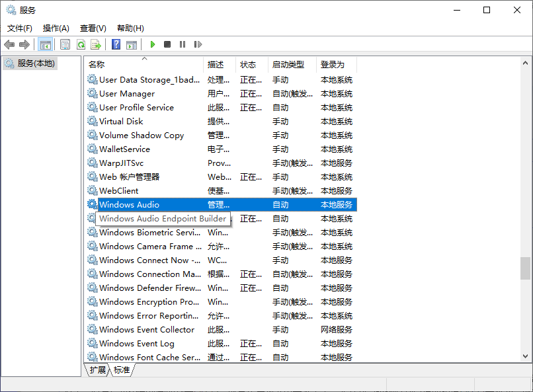Switch to the 扩展 tab
The width and height of the screenshot is (533, 392).
97,370
